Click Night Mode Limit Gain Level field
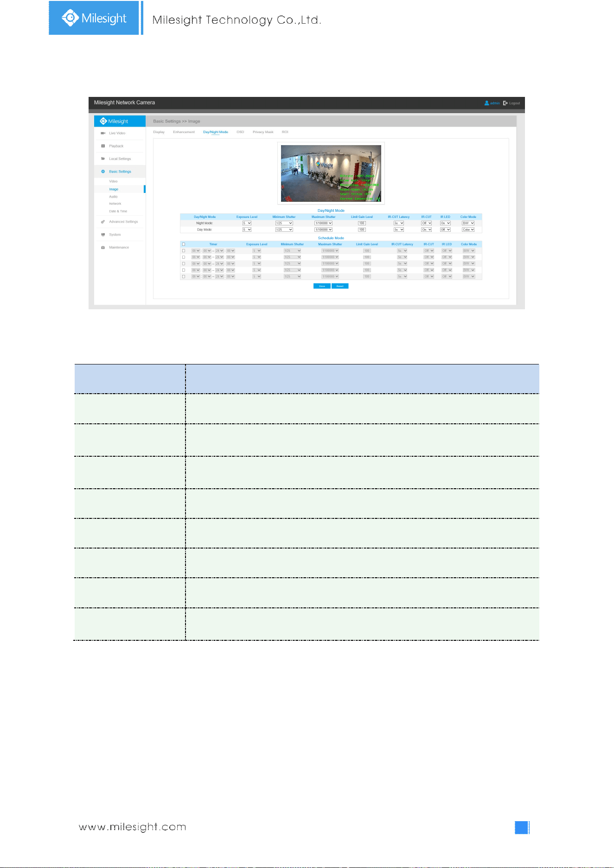The image size is (614, 868). tap(362, 223)
